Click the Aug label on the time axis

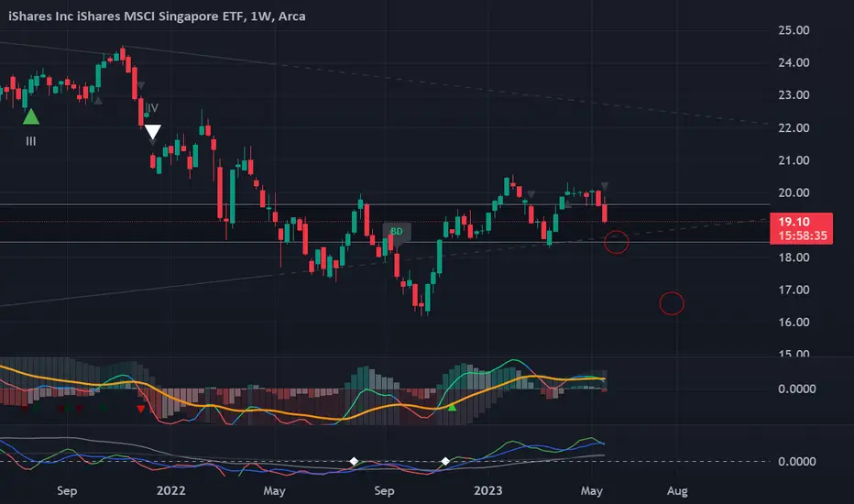click(677, 491)
